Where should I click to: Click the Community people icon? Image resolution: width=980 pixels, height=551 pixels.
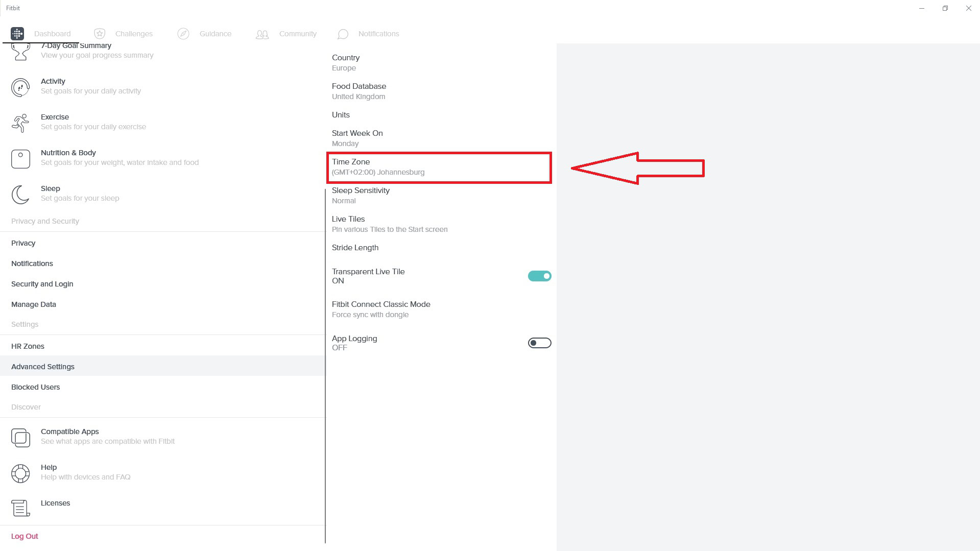[x=262, y=34]
